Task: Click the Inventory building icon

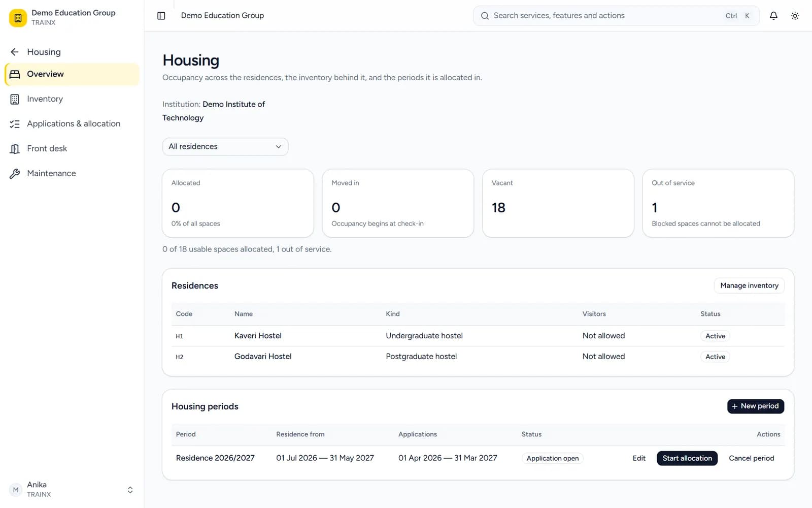Action: pyautogui.click(x=15, y=99)
